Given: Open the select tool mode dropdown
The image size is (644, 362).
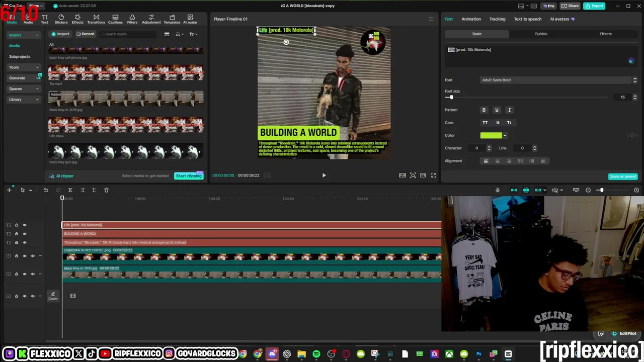Looking at the screenshot, I should [x=30, y=190].
